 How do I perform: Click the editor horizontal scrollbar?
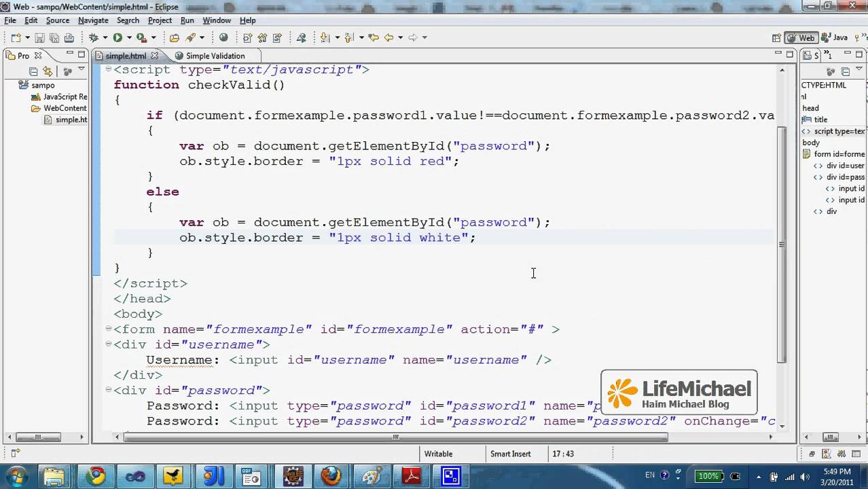click(x=396, y=437)
